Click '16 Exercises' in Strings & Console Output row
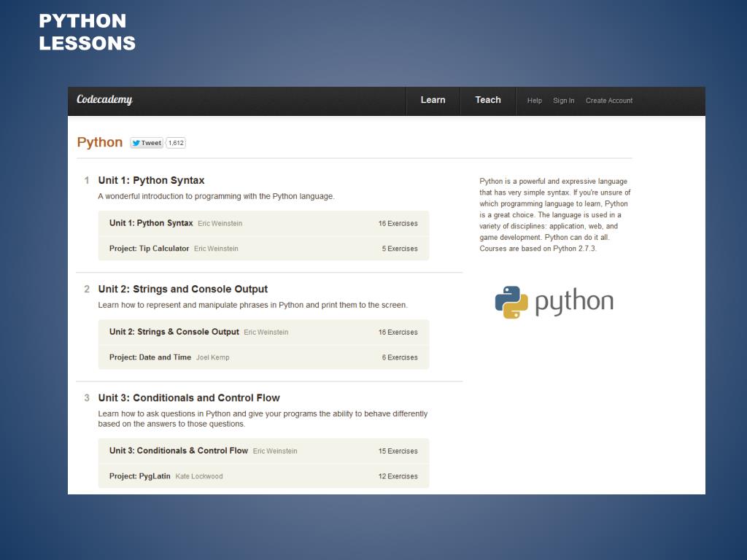The width and height of the screenshot is (747, 560). click(x=398, y=332)
